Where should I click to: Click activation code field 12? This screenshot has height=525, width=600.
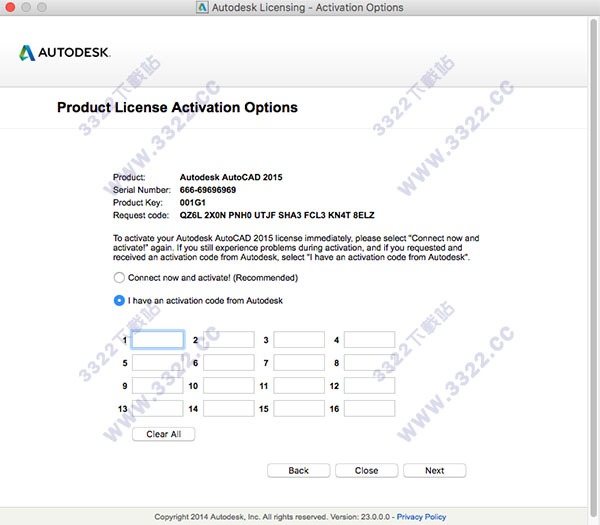(x=369, y=386)
